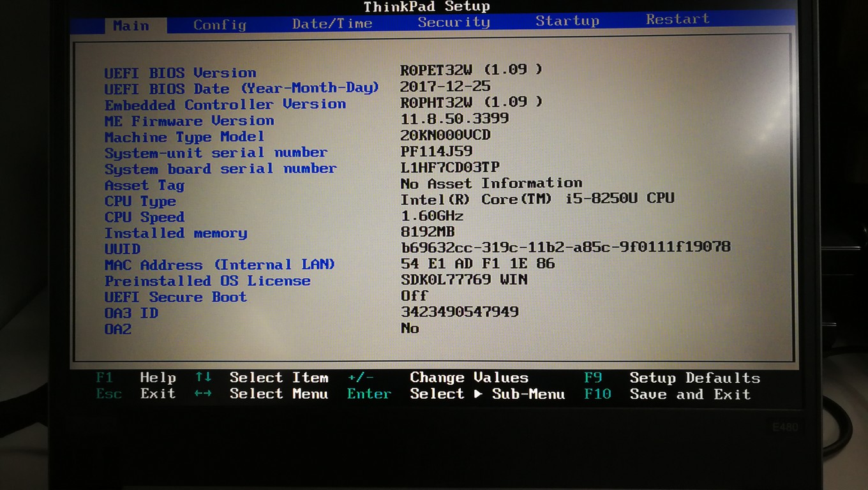868x490 pixels.
Task: Select System-unit serial number label
Action: point(216,153)
